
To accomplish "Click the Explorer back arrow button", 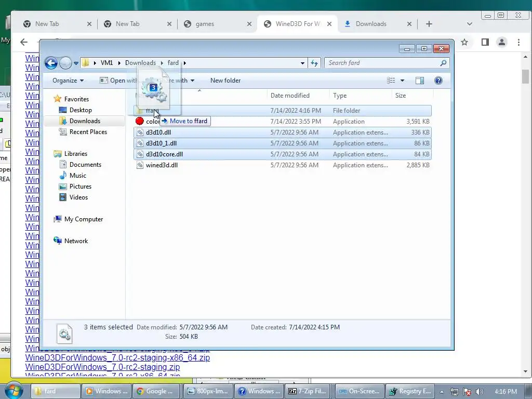I will tap(51, 63).
